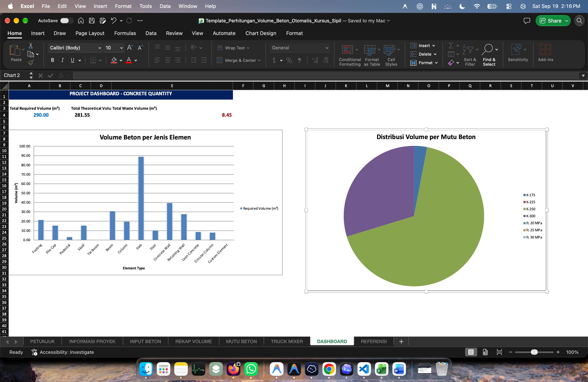Apply Bold formatting
Viewport: 588px width, 382px height.
pos(52,60)
